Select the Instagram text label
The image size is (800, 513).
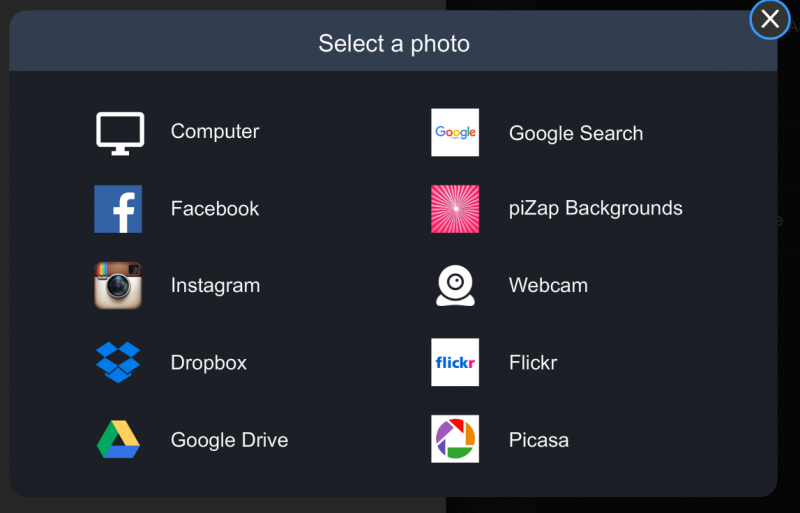coord(215,286)
